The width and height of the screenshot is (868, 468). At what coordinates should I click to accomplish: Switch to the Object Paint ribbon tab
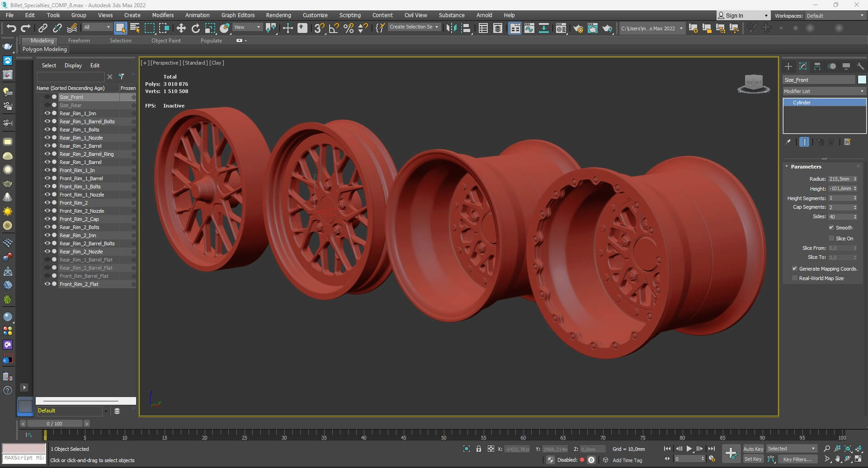(x=166, y=41)
